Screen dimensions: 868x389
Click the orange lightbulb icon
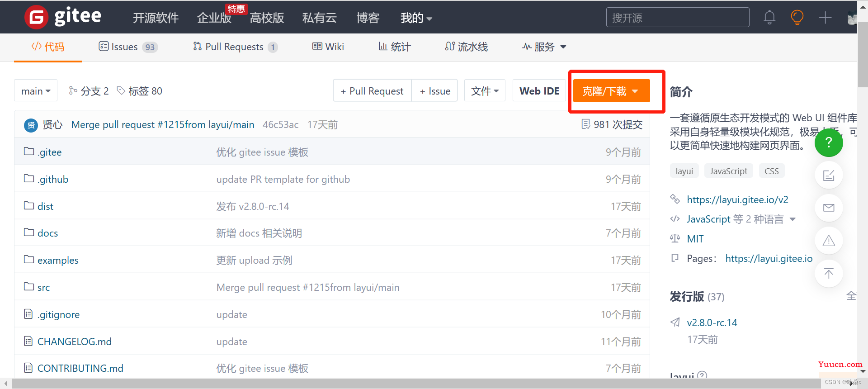point(797,18)
